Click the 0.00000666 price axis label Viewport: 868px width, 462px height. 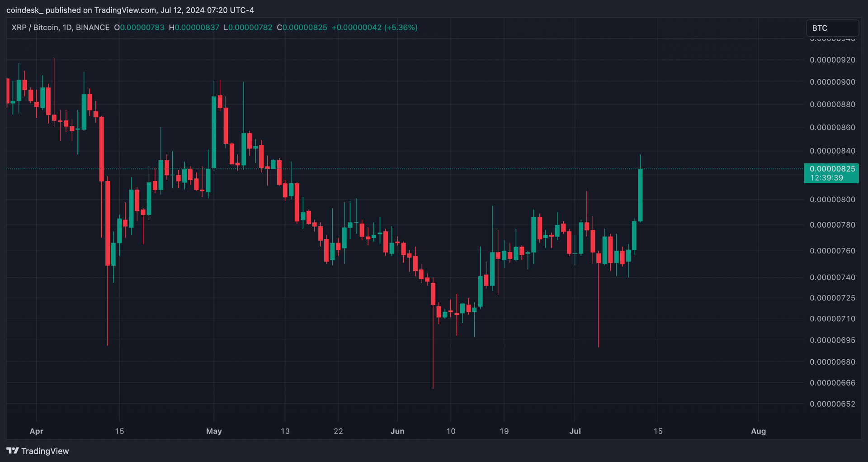[832, 383]
